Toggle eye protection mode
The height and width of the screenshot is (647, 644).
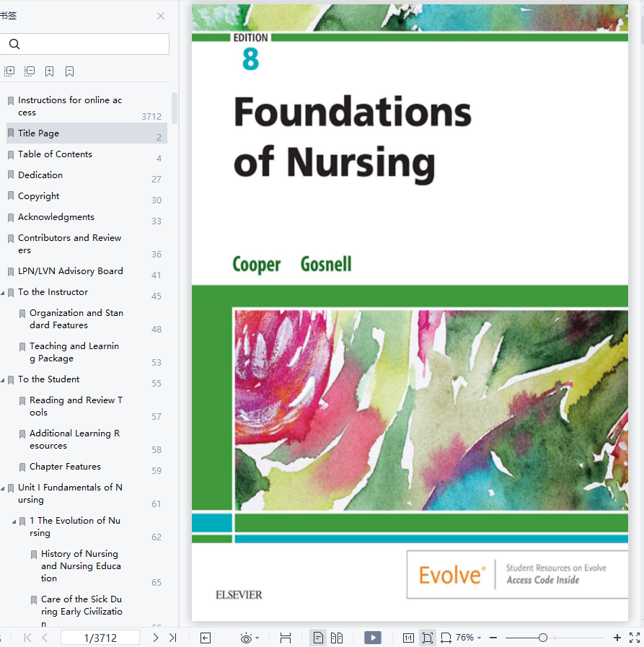246,638
